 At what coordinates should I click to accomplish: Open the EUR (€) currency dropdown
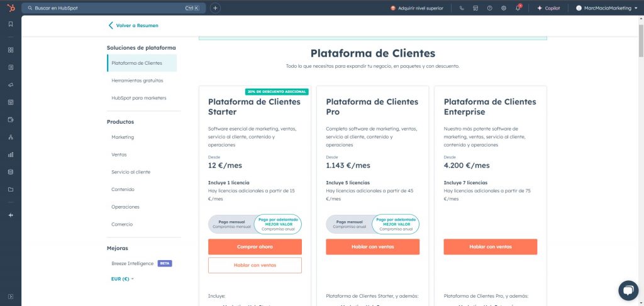click(x=123, y=278)
